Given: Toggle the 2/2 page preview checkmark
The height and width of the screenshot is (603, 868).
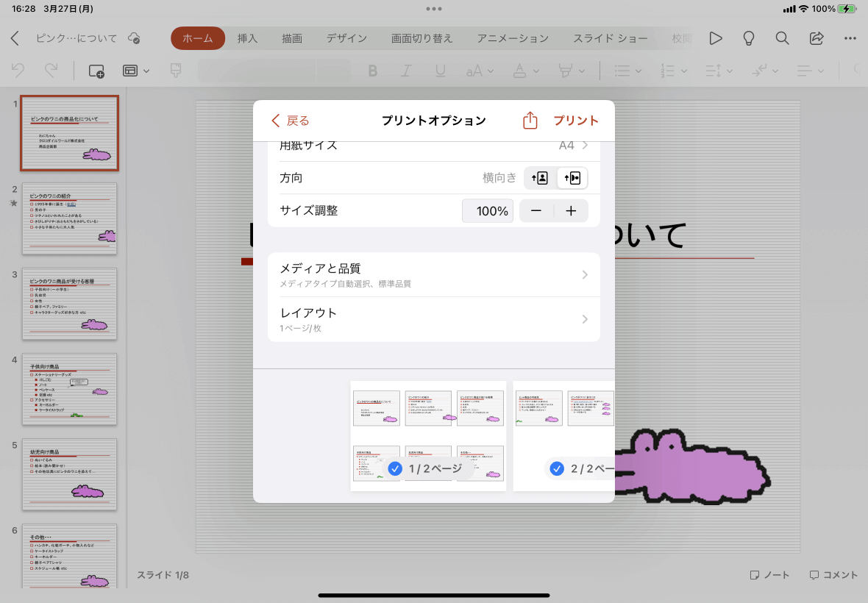Looking at the screenshot, I should pos(557,468).
